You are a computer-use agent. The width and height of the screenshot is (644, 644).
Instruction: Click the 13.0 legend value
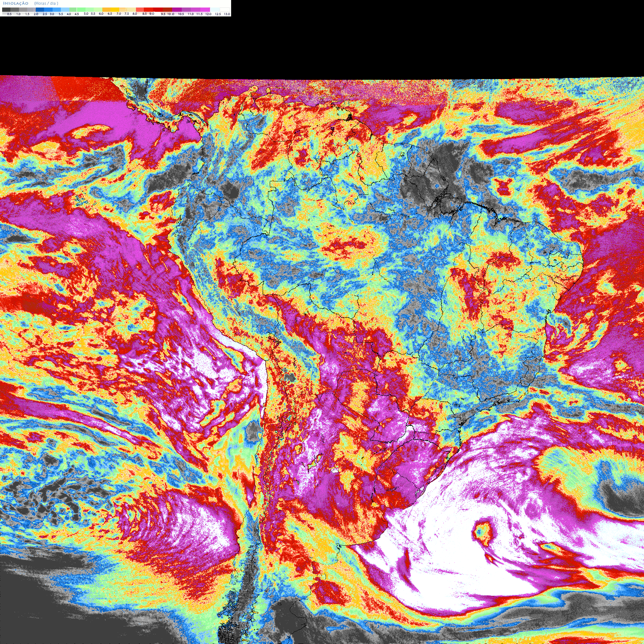[x=227, y=14]
